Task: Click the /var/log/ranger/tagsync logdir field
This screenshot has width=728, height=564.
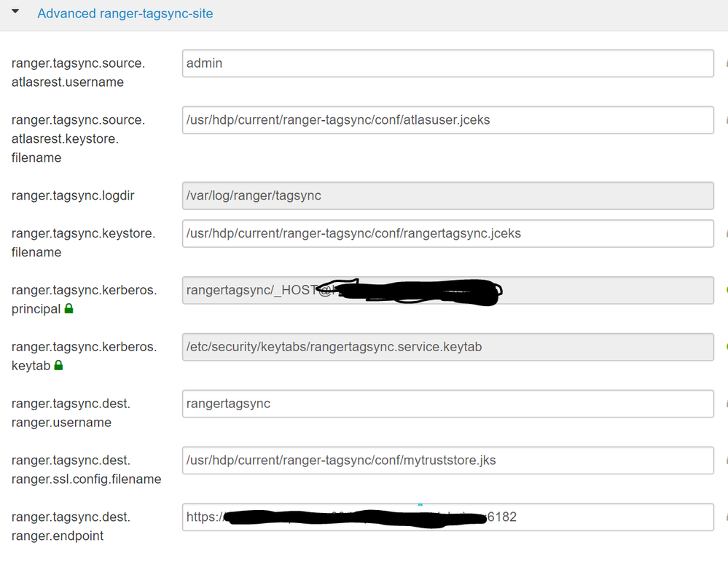Action: (x=447, y=195)
